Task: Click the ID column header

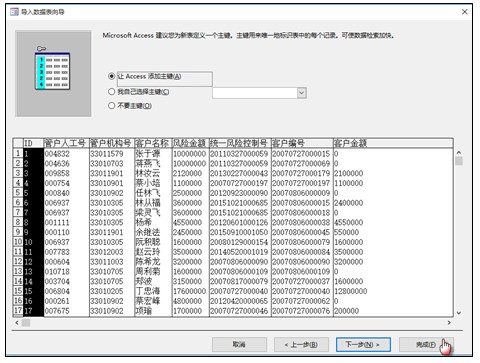Action: [33, 143]
